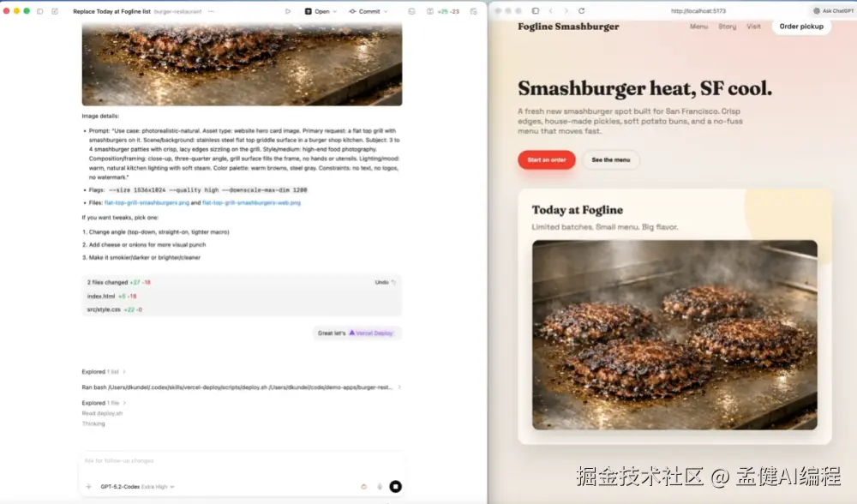Click the microphone dictation icon
The image size is (857, 504).
pos(380,486)
